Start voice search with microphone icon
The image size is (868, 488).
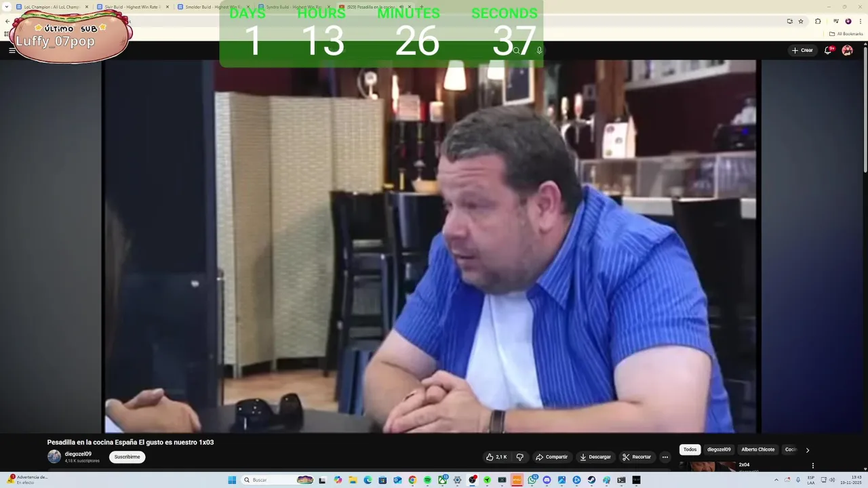[539, 50]
